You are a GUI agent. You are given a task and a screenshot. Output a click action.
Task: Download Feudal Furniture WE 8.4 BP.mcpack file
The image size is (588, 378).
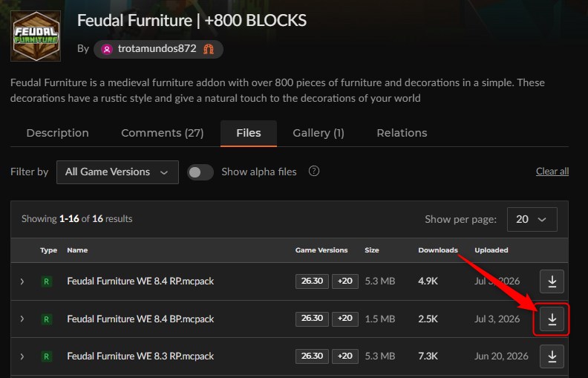coord(552,319)
